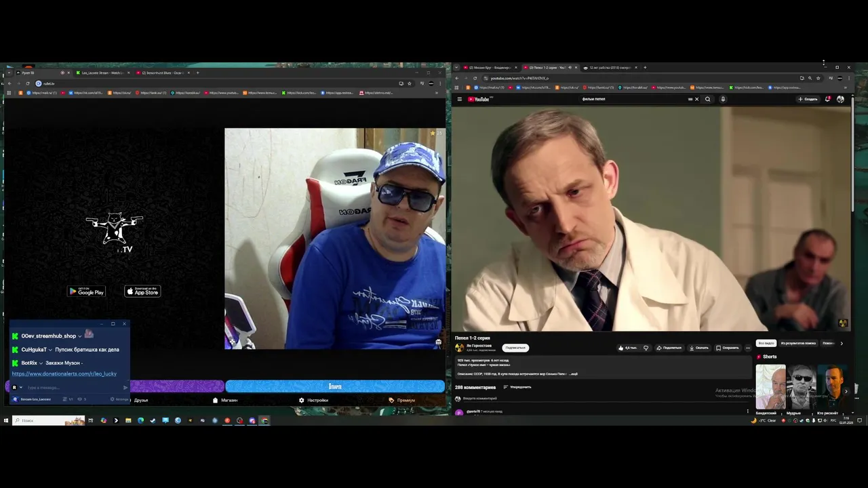
Task: Open the 'Упорядочить' comments sort dropdown
Action: (x=517, y=387)
